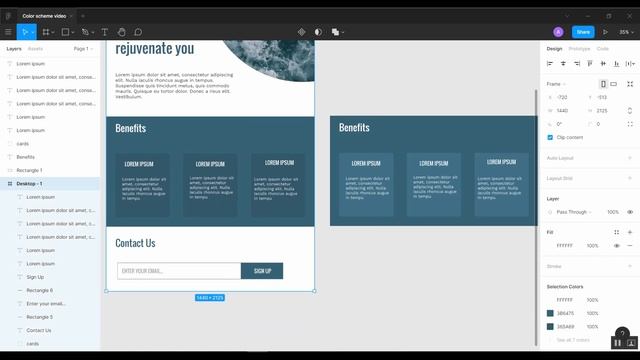
Task: Open the Figma main hamburger menu
Action: pyautogui.click(x=8, y=32)
